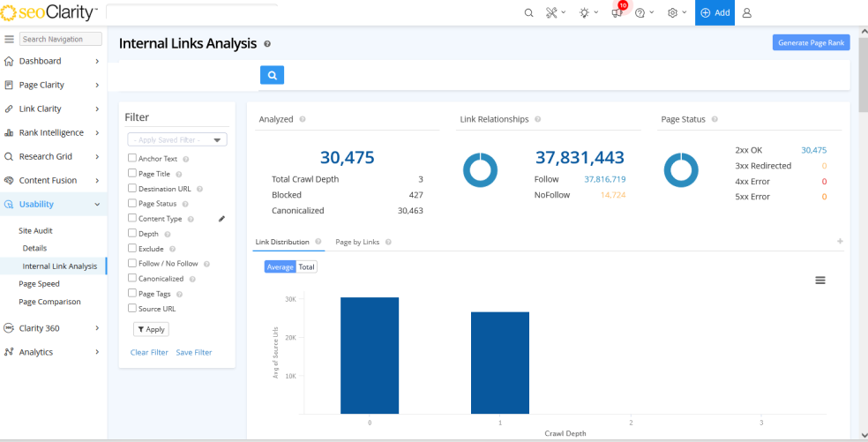Click the Save Filter link
The height and width of the screenshot is (442, 868).
[x=194, y=352]
